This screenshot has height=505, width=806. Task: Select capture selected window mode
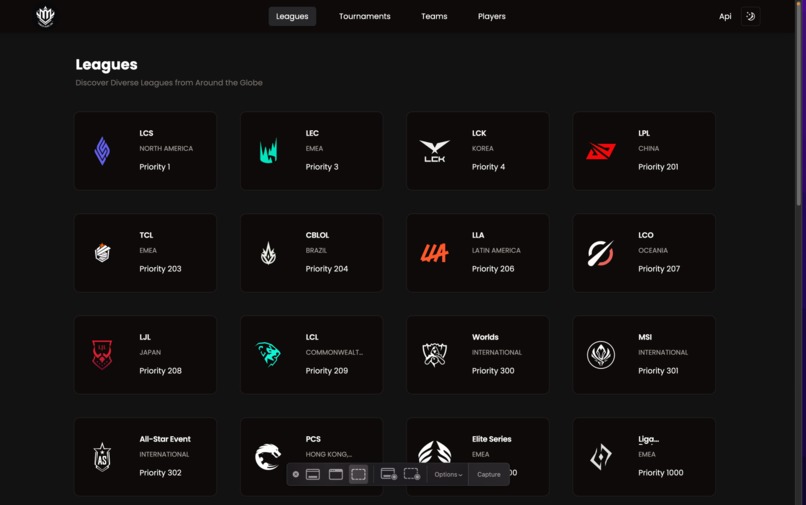pos(336,474)
